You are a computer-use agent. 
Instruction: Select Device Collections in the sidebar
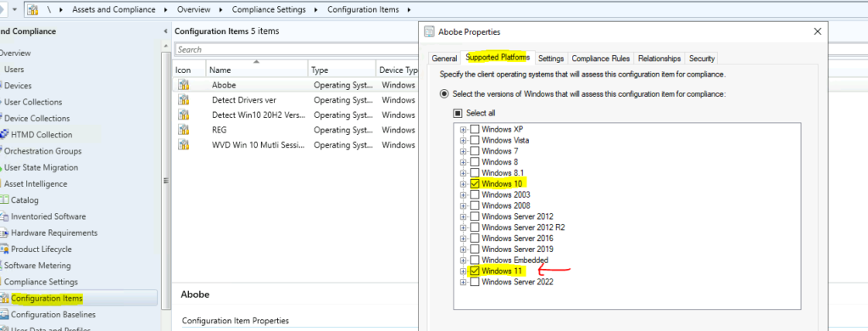[x=37, y=118]
